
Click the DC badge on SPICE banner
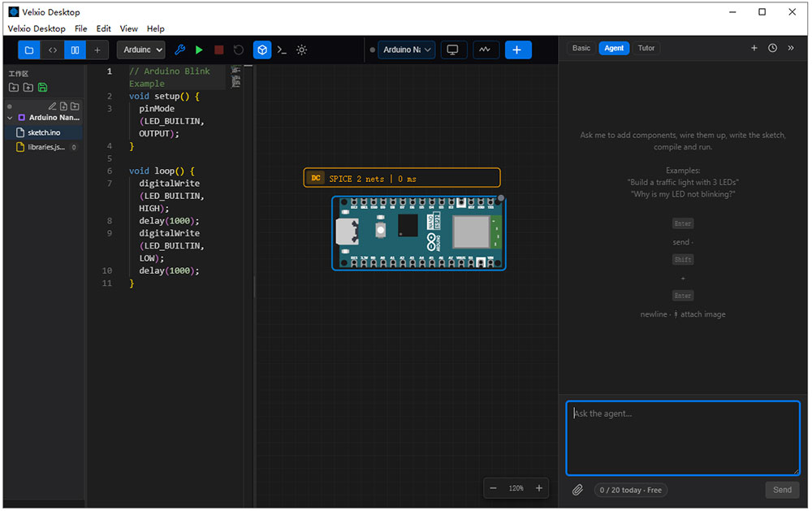click(315, 178)
